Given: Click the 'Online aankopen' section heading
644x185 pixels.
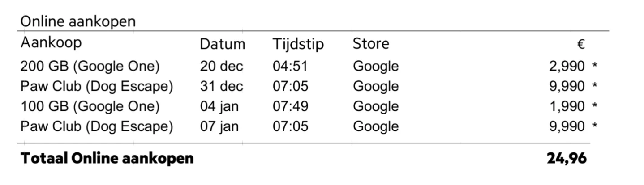Looking at the screenshot, I should pos(77,21).
